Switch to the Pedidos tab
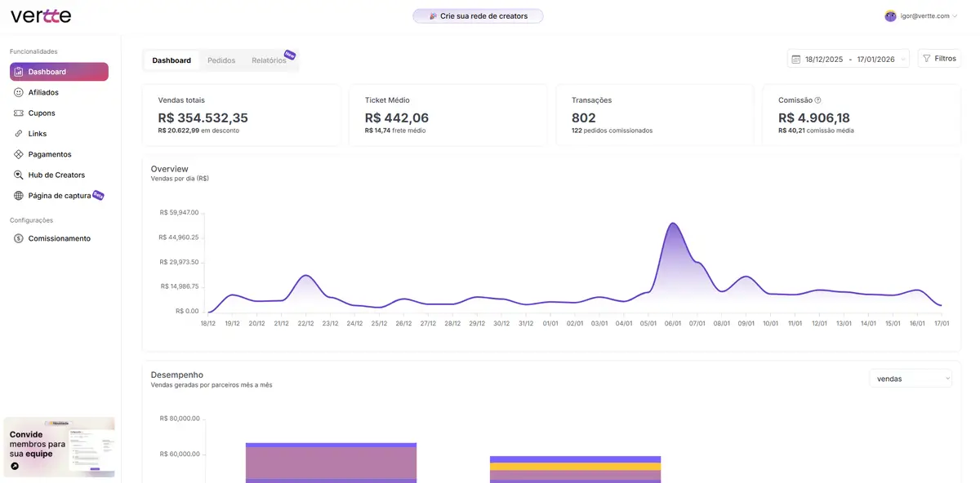 tap(220, 60)
